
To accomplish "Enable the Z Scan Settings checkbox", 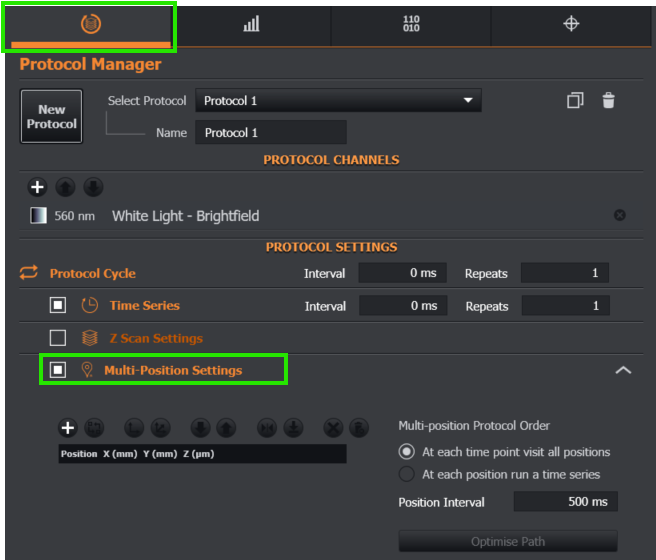I will coord(58,338).
